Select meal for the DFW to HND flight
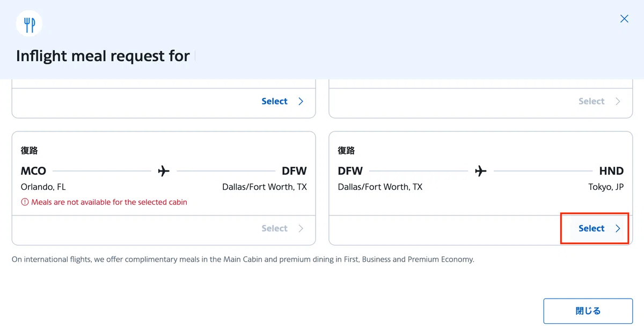The image size is (644, 334). click(x=595, y=228)
